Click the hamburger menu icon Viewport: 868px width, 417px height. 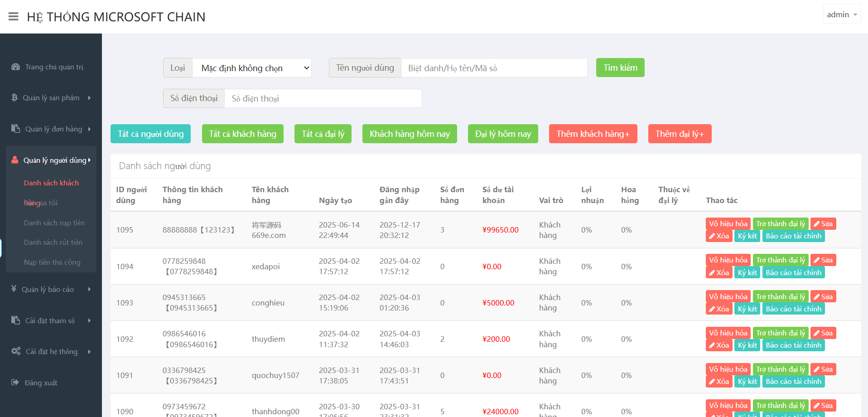tap(14, 17)
